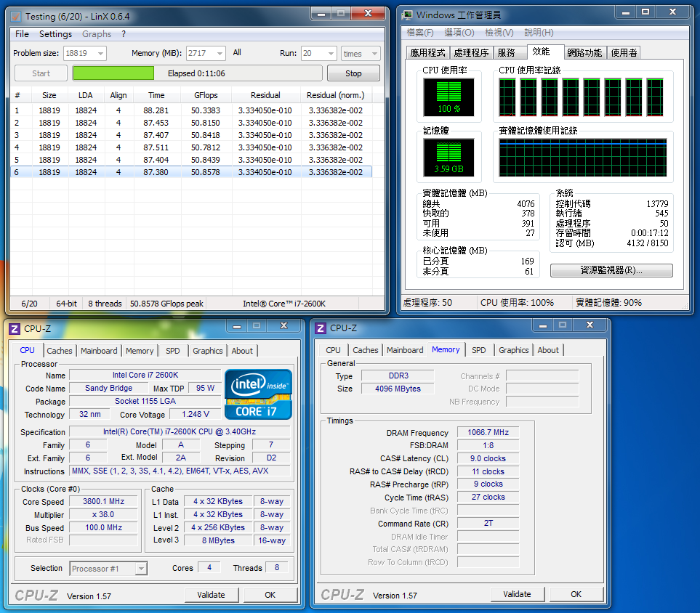Open Memory tab in left CPU-Z window
This screenshot has height=613, width=700.
[140, 351]
